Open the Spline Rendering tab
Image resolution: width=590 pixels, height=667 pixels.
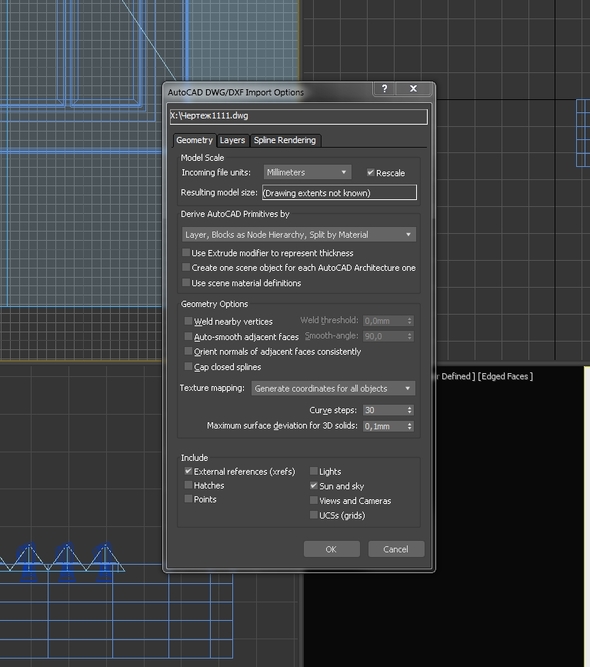click(285, 140)
